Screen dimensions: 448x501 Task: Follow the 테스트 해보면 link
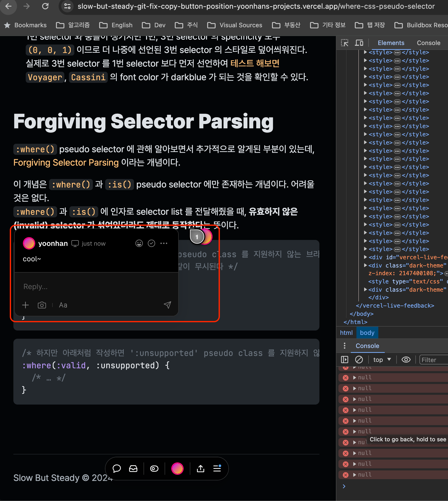pyautogui.click(x=255, y=63)
